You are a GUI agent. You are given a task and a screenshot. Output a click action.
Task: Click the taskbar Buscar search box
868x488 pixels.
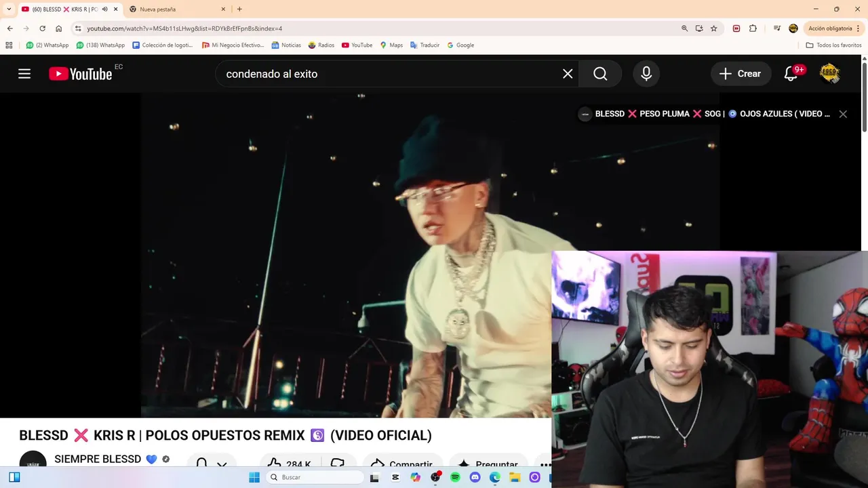click(x=315, y=477)
